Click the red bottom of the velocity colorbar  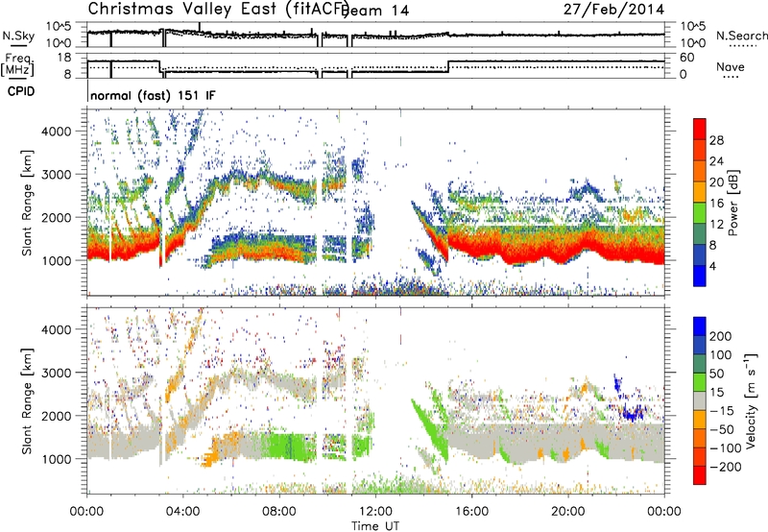(x=700, y=475)
